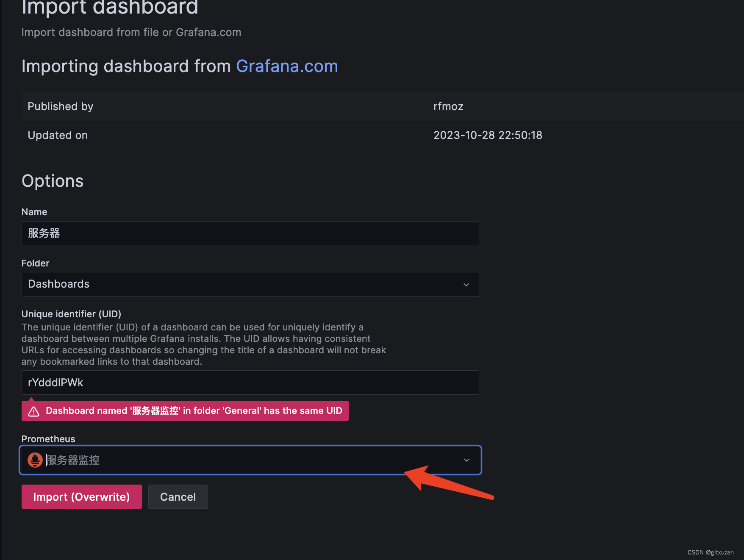Click the 'Published by' row label
The height and width of the screenshot is (560, 744).
point(60,106)
